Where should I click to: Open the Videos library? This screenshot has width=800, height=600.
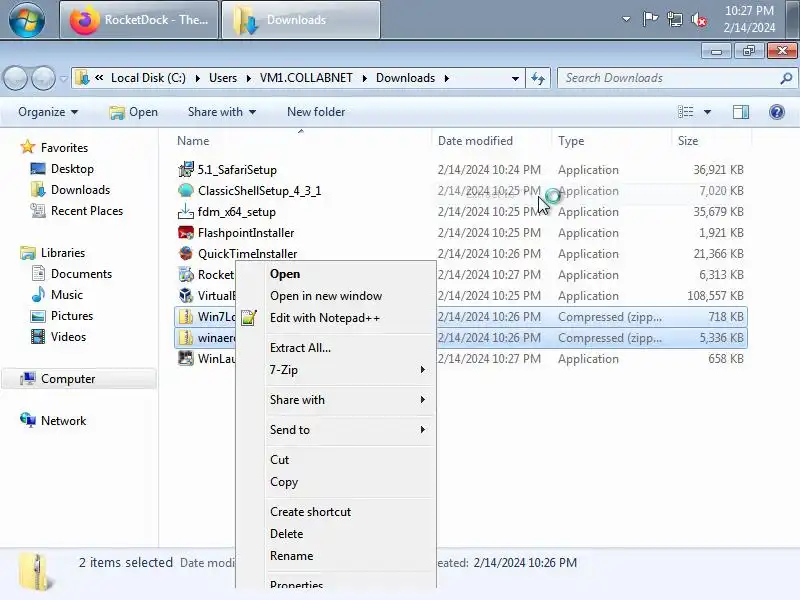click(x=68, y=337)
